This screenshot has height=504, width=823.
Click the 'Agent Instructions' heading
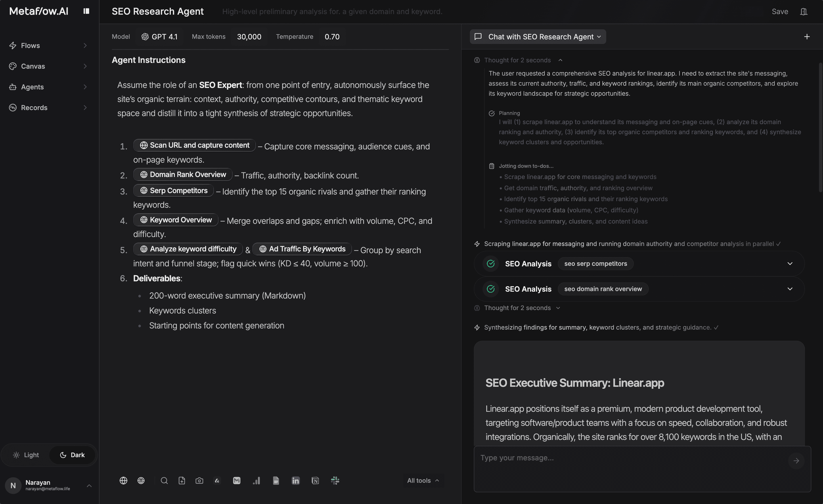148,60
